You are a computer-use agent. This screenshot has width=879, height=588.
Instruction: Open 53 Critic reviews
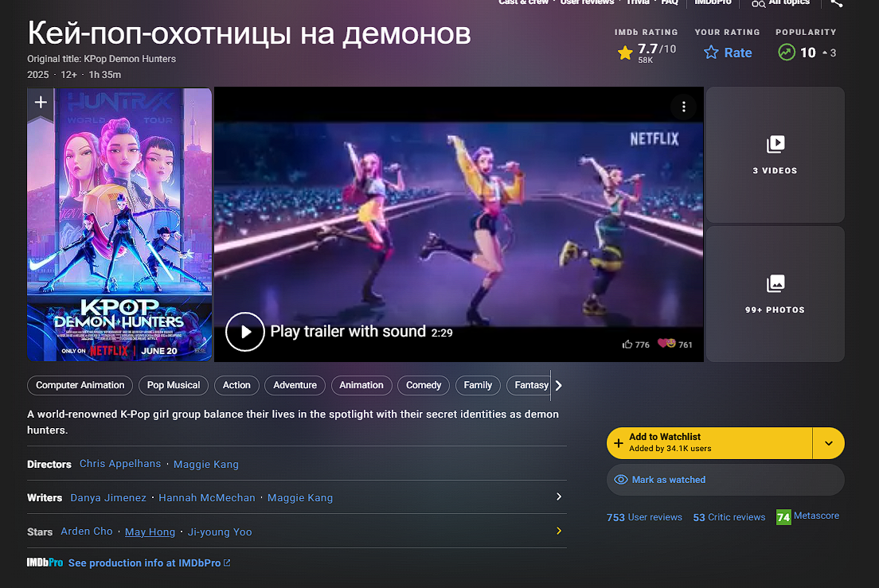[x=729, y=517]
